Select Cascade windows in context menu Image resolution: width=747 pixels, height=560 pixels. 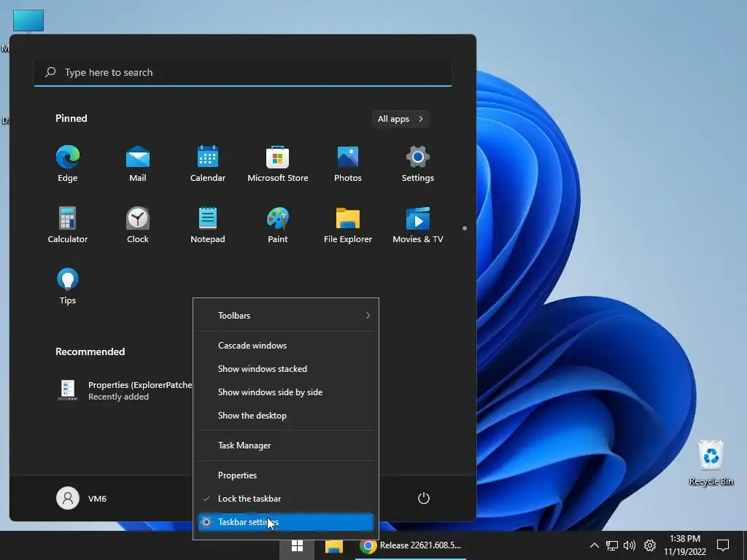(x=286, y=345)
